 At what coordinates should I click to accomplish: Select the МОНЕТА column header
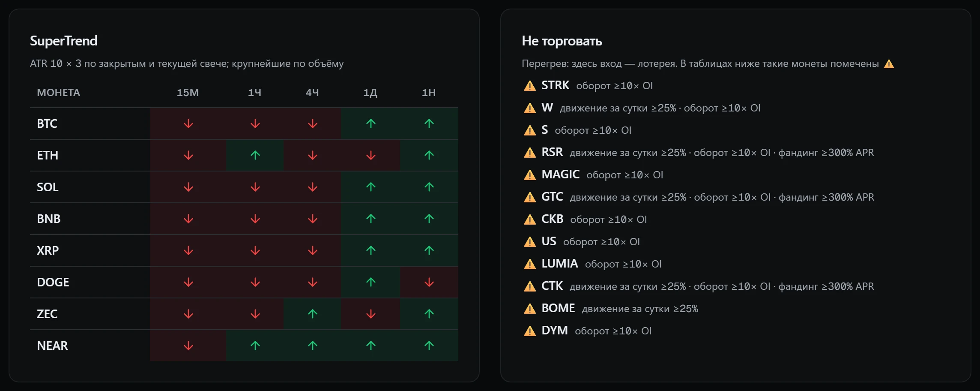pyautogui.click(x=58, y=93)
